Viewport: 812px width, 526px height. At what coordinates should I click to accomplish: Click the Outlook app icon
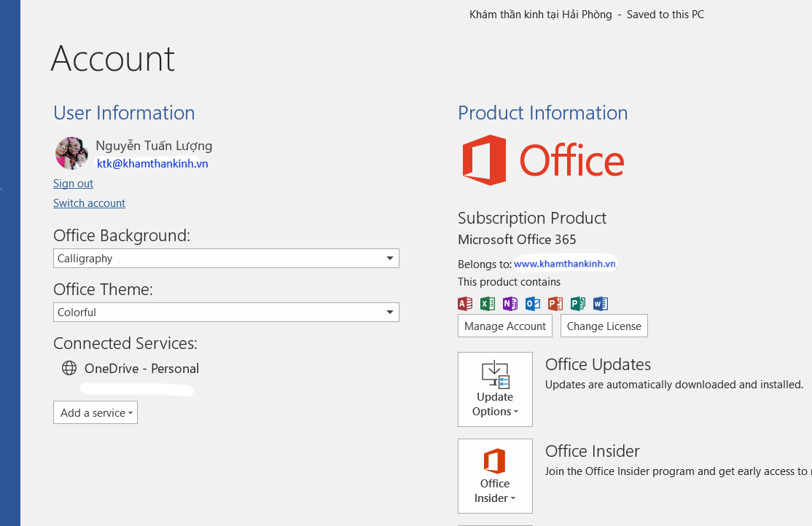(x=533, y=303)
